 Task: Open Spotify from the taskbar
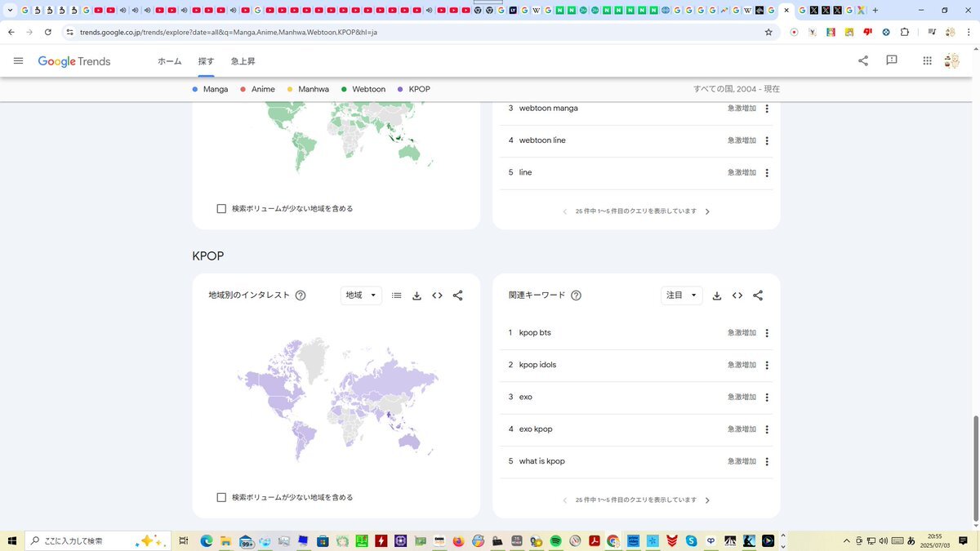click(x=555, y=540)
